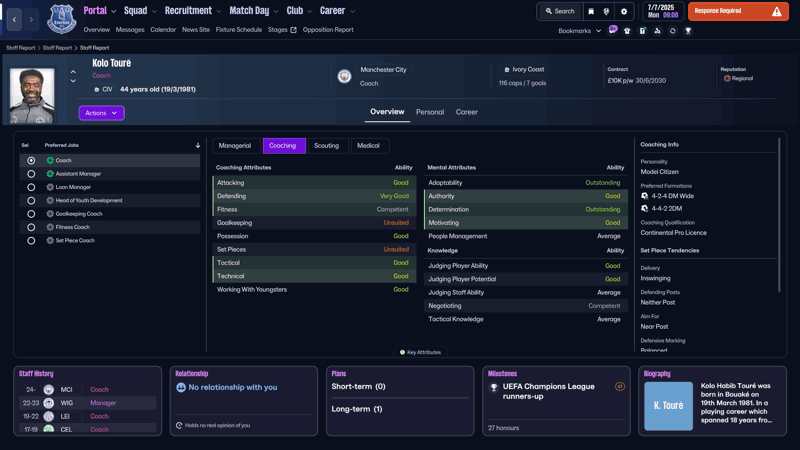Select the Set Piece Coach radio button
This screenshot has width=800, height=450.
[31, 241]
